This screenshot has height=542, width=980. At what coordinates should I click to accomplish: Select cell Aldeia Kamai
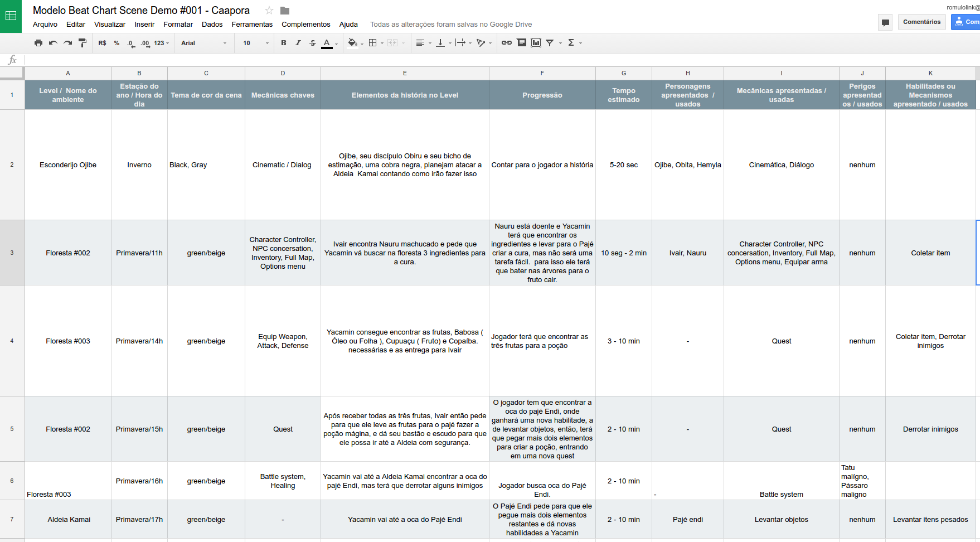pos(68,520)
